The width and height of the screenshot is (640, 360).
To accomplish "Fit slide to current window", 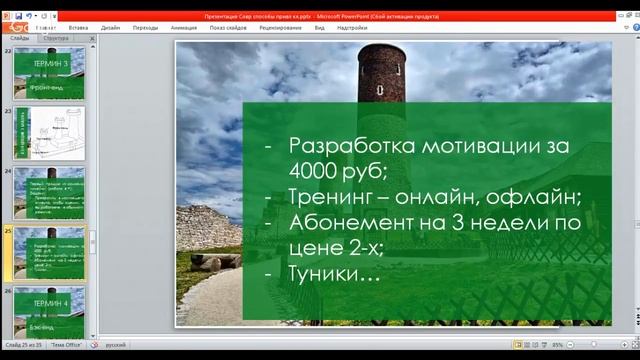I will [635, 345].
